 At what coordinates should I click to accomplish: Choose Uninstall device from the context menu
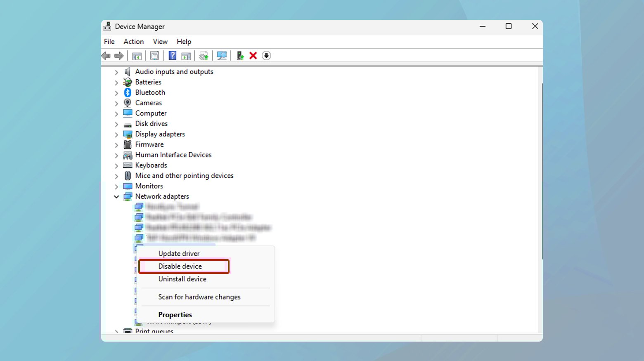pos(182,279)
